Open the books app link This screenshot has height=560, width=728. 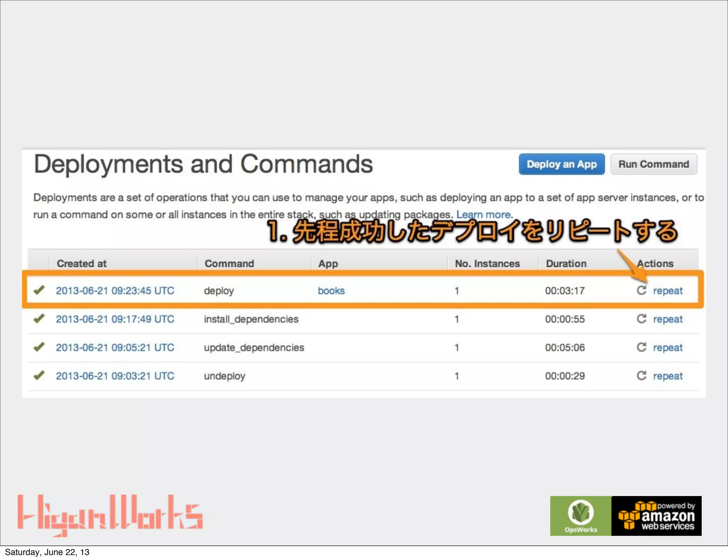(331, 291)
